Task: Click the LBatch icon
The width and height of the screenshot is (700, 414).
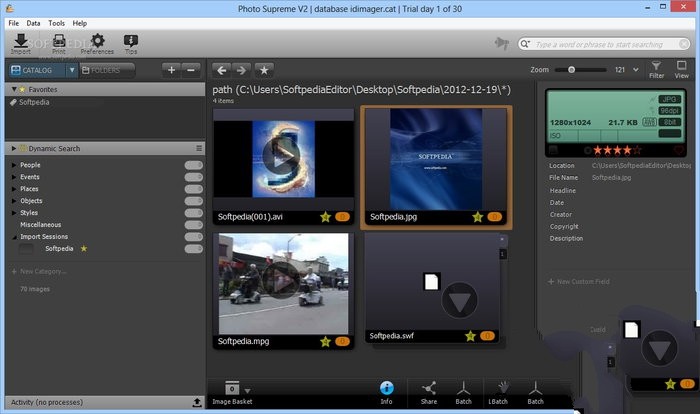Action: tap(498, 393)
